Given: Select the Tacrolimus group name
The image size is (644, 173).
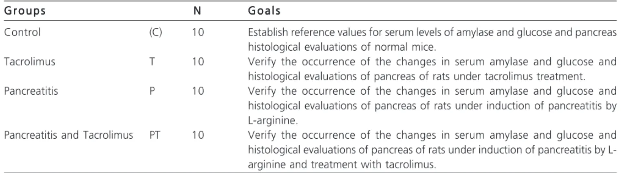Looking at the screenshot, I should tap(30, 62).
